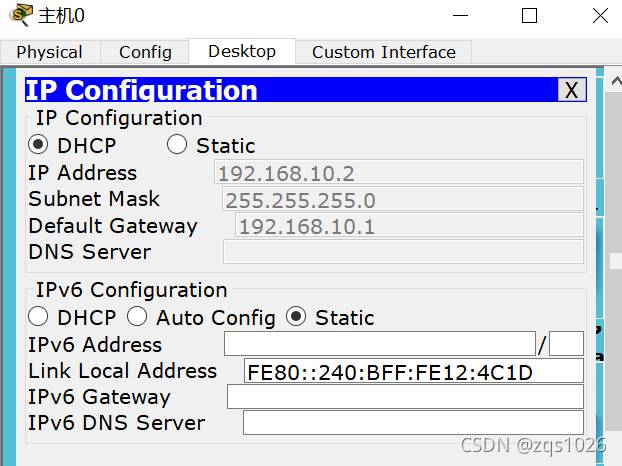The height and width of the screenshot is (466, 622).
Task: Click the Link Local Address field
Action: (x=413, y=371)
